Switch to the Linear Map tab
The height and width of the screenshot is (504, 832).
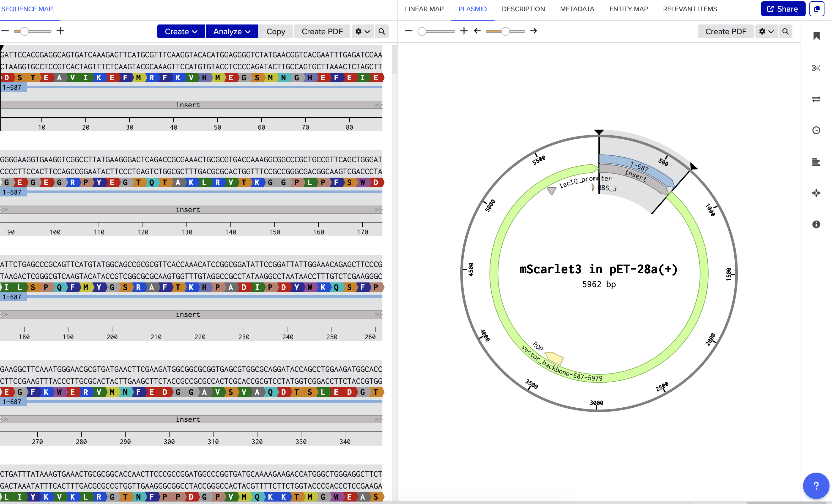[x=424, y=9]
